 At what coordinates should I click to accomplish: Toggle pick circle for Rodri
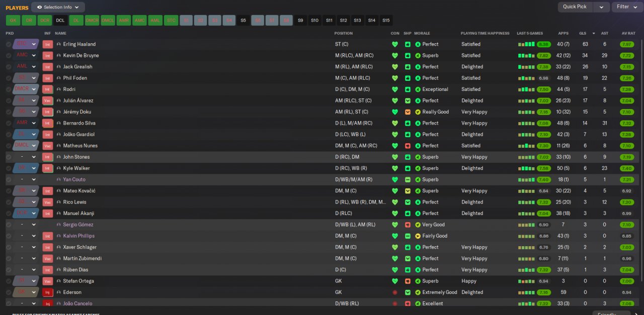click(9, 89)
